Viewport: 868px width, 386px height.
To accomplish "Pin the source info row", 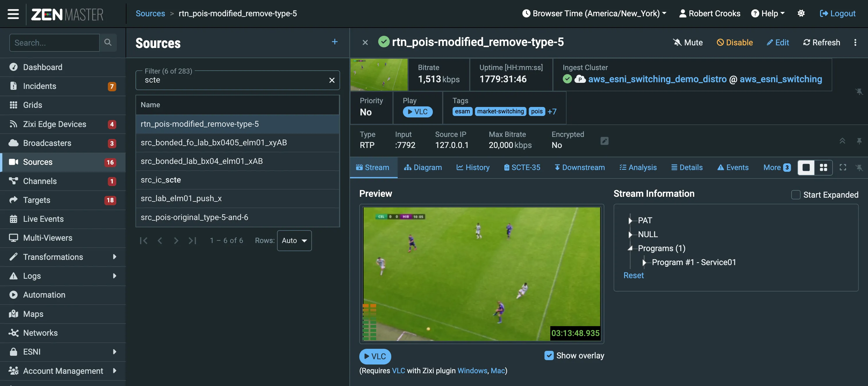I will pyautogui.click(x=859, y=141).
